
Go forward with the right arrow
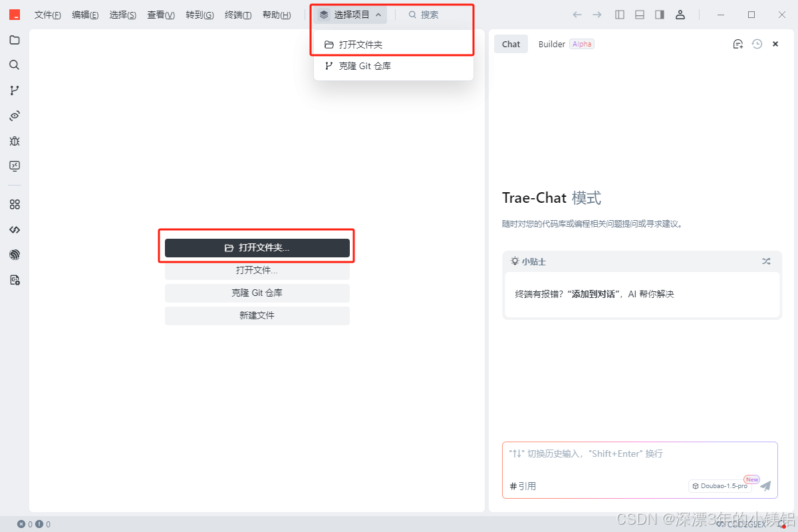point(597,15)
